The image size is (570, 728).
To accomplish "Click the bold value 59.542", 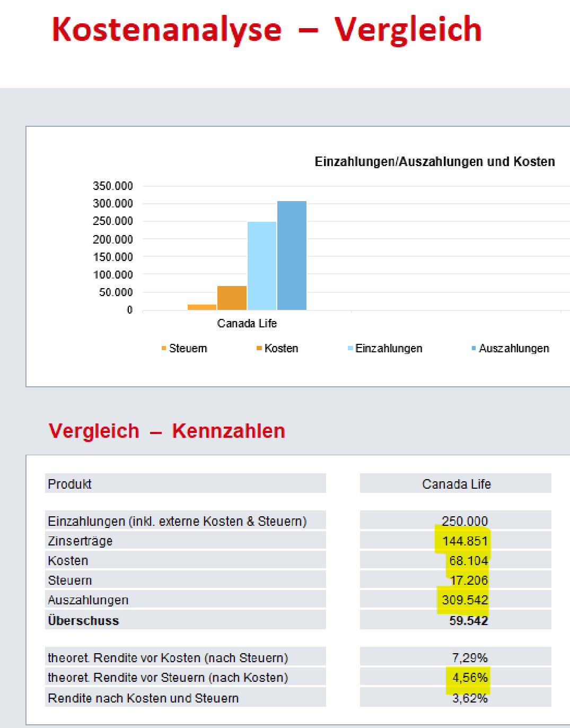I will [x=468, y=620].
